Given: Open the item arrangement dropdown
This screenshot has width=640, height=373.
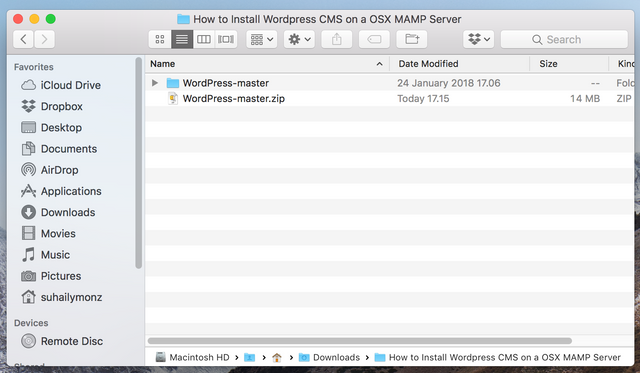Looking at the screenshot, I should coord(262,40).
